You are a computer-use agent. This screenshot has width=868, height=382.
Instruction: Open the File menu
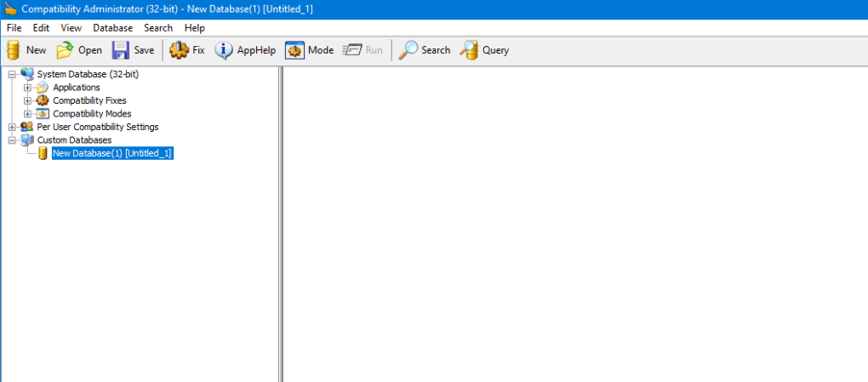pyautogui.click(x=14, y=28)
